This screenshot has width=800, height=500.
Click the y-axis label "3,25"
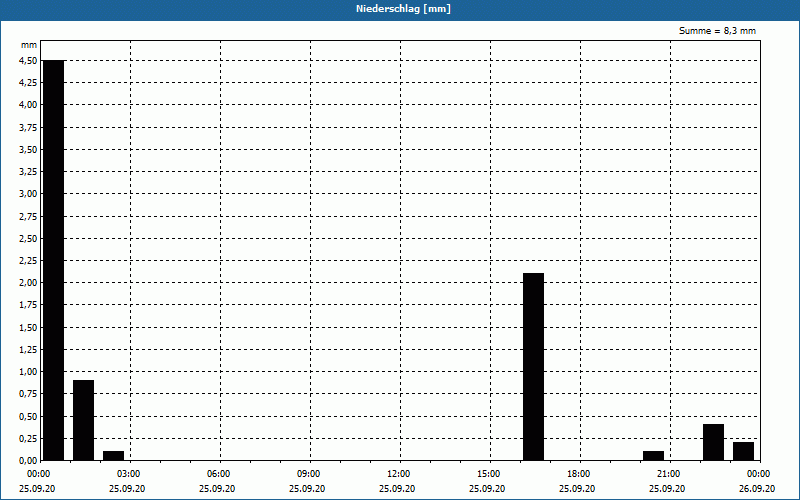click(28, 172)
